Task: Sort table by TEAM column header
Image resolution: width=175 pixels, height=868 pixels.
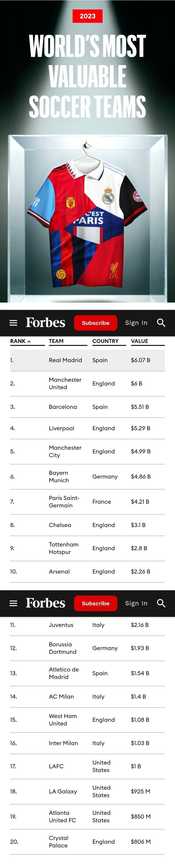Action: pos(56,341)
